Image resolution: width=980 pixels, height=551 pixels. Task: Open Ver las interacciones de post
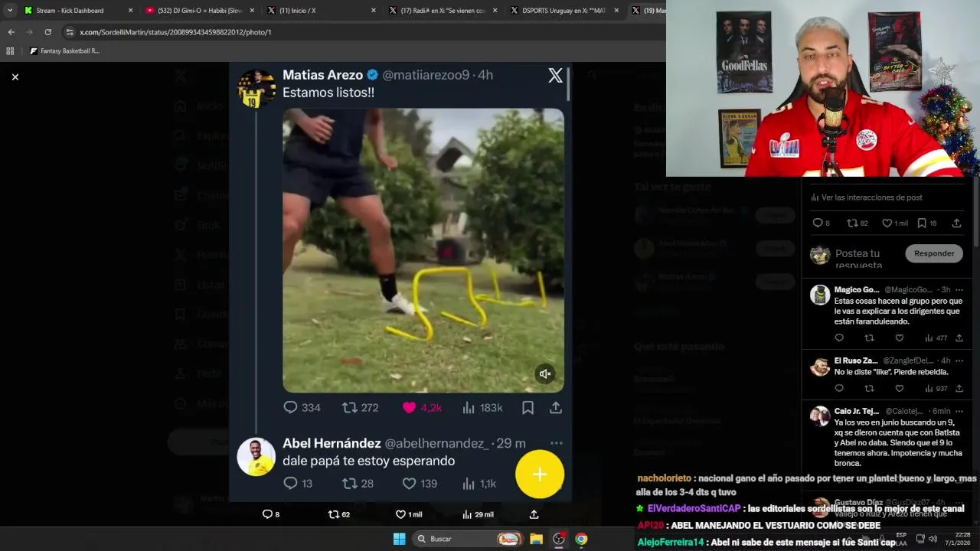[867, 197]
